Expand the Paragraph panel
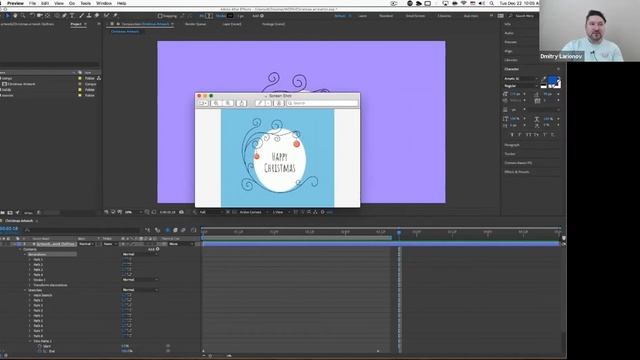The image size is (640, 360). (512, 145)
